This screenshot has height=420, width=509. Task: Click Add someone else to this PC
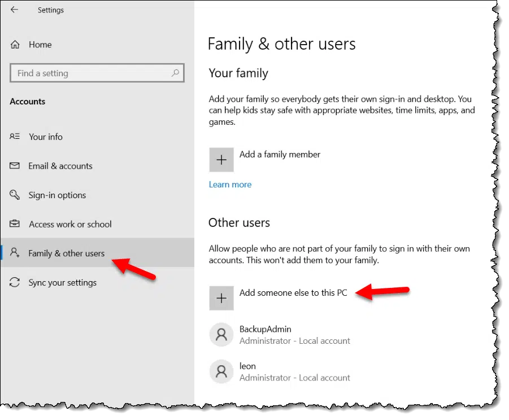click(x=293, y=293)
